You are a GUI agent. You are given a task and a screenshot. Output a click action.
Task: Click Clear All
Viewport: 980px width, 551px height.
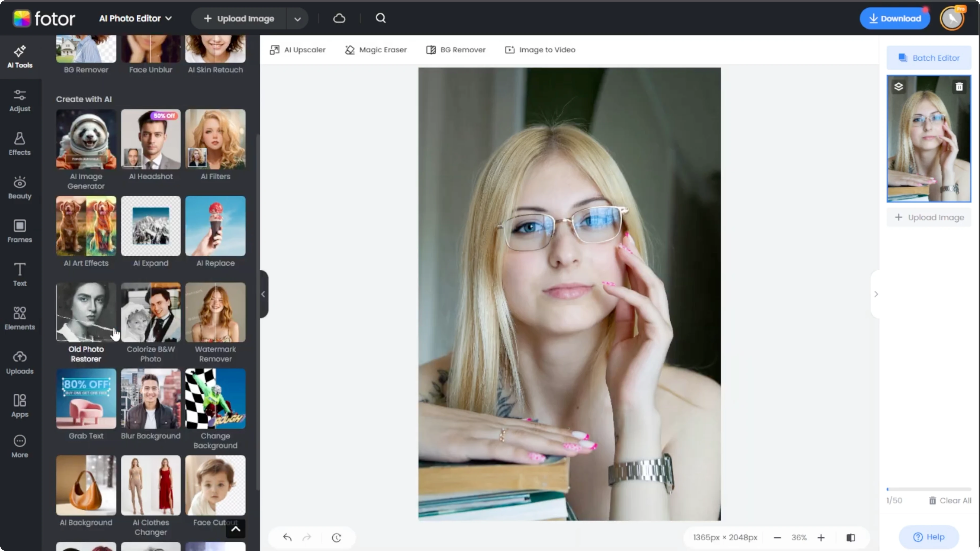[x=950, y=500]
